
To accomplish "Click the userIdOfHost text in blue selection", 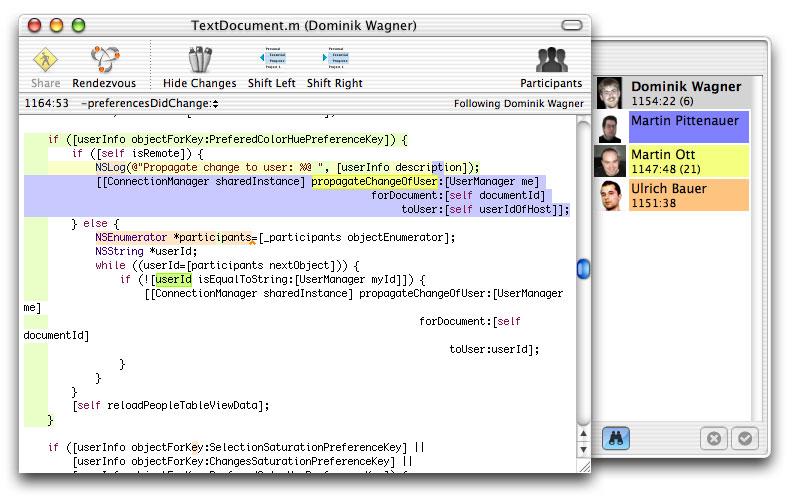I will tap(515, 210).
